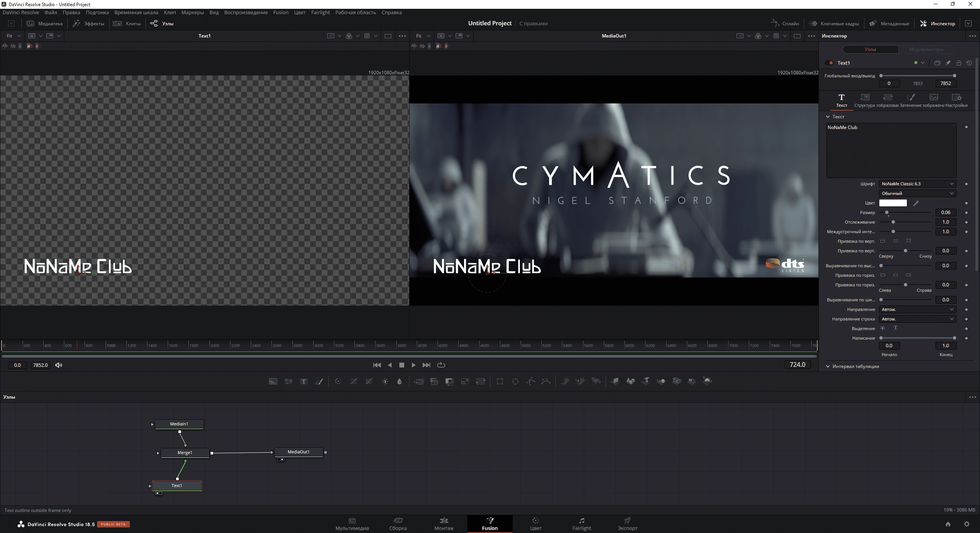The width and height of the screenshot is (980, 533).
Task: Toggle the Spline (Сплайн) panel
Action: click(x=785, y=23)
